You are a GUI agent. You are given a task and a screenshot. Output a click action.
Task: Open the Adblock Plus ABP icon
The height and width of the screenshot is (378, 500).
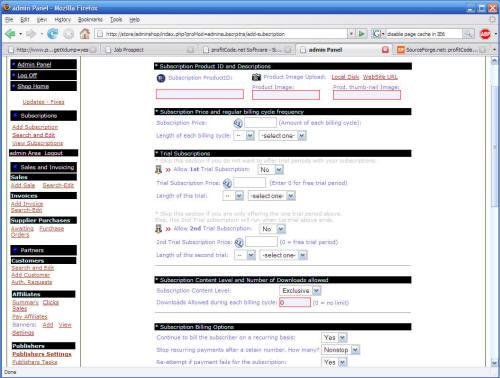(485, 34)
